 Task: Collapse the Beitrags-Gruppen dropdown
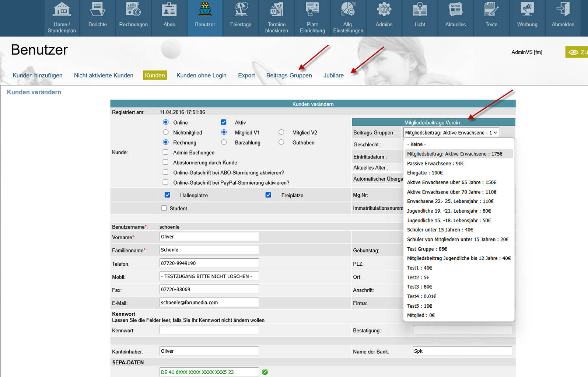coord(451,133)
